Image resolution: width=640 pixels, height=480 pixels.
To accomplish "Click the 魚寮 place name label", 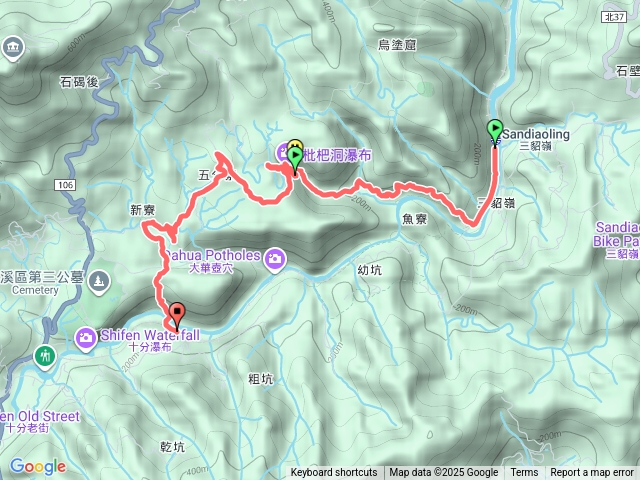I will click(414, 219).
